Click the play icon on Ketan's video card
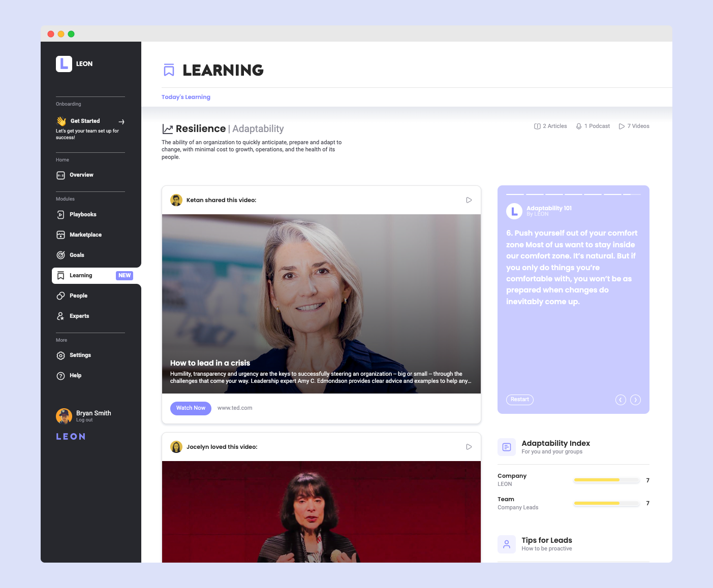The height and width of the screenshot is (588, 713). tap(469, 200)
